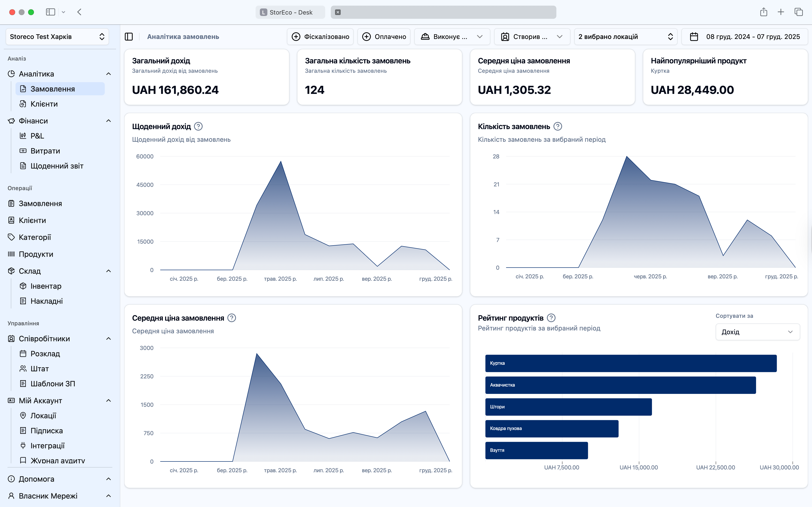Open the Дохід sort dropdown
This screenshot has height=507, width=812.
tap(757, 332)
